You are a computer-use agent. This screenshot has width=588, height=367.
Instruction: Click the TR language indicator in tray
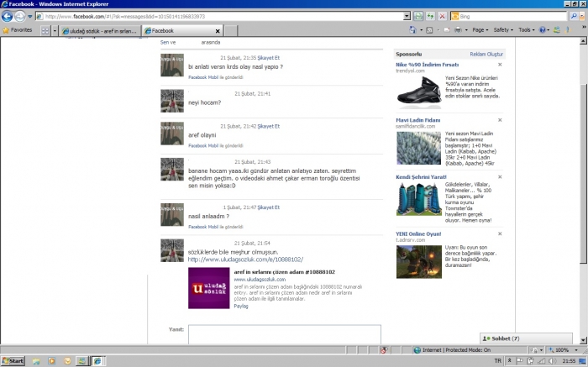[x=497, y=360]
